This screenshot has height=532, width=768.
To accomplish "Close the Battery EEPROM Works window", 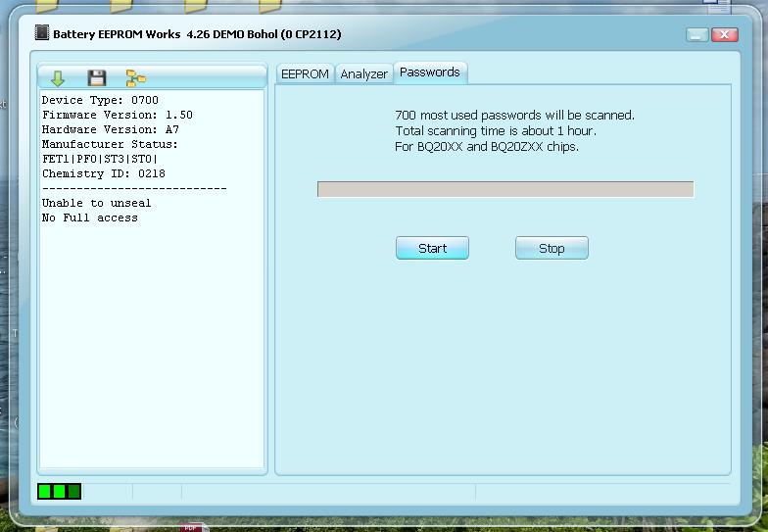I will [x=725, y=34].
